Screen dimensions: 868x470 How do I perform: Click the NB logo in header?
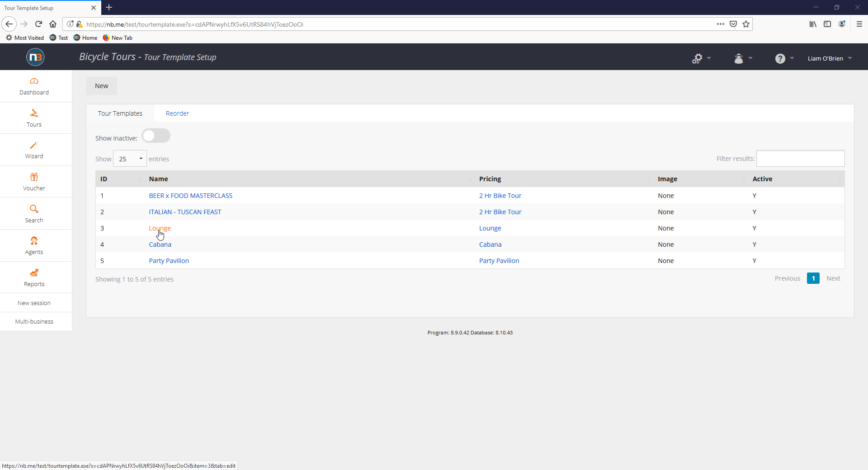35,57
